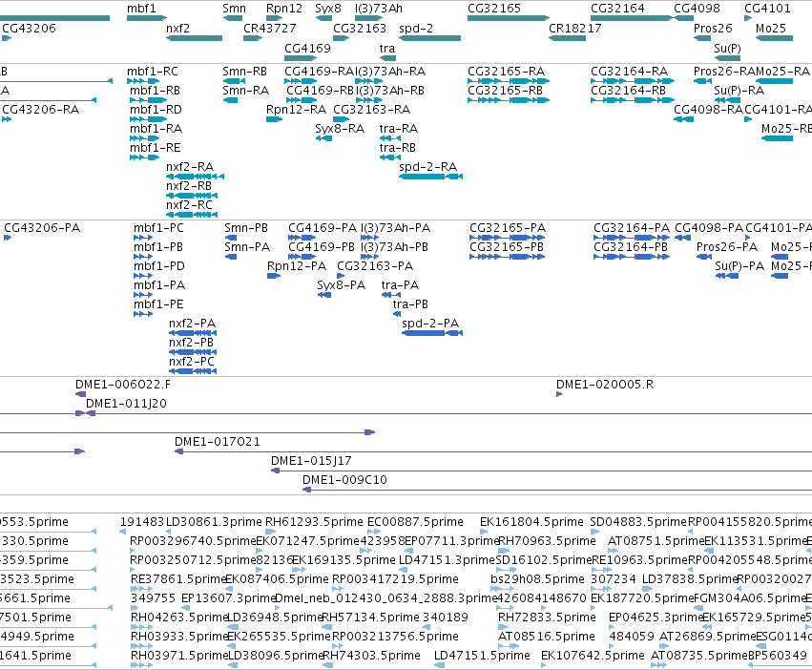
Task: Select the Rpn12-RA transcript label
Action: click(x=296, y=110)
